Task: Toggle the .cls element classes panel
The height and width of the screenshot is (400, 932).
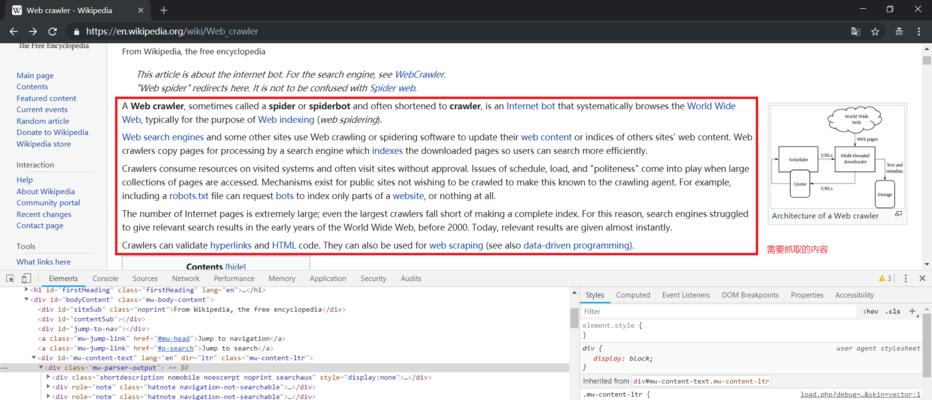Action: [x=892, y=311]
